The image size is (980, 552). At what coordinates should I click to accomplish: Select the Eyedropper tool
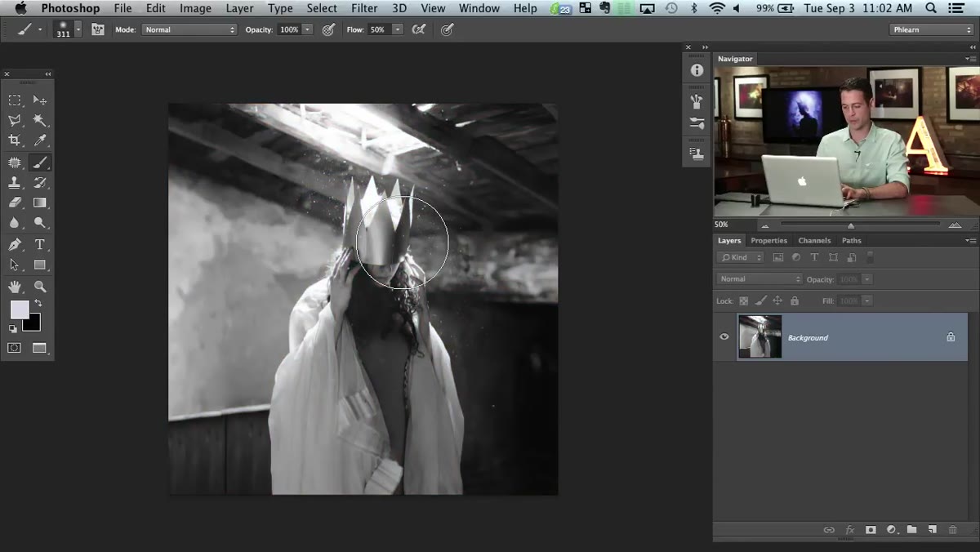(x=39, y=140)
